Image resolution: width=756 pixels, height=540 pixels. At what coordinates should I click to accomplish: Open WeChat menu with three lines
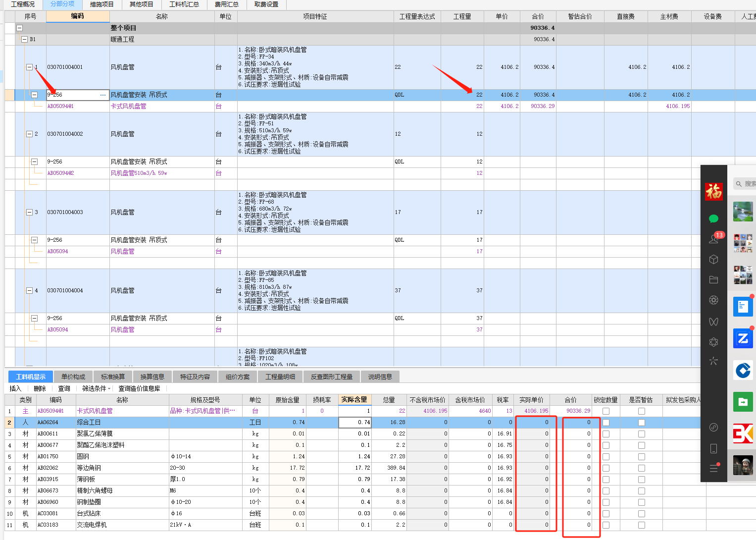coord(713,468)
